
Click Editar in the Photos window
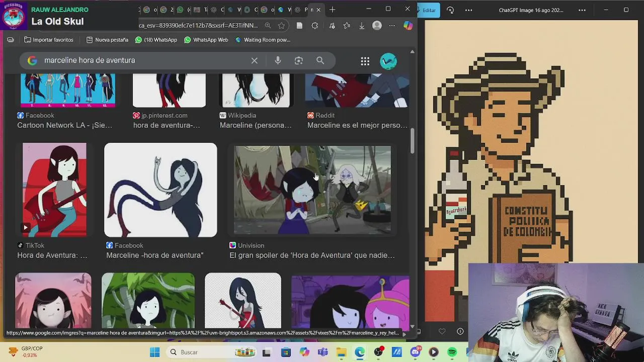429,10
